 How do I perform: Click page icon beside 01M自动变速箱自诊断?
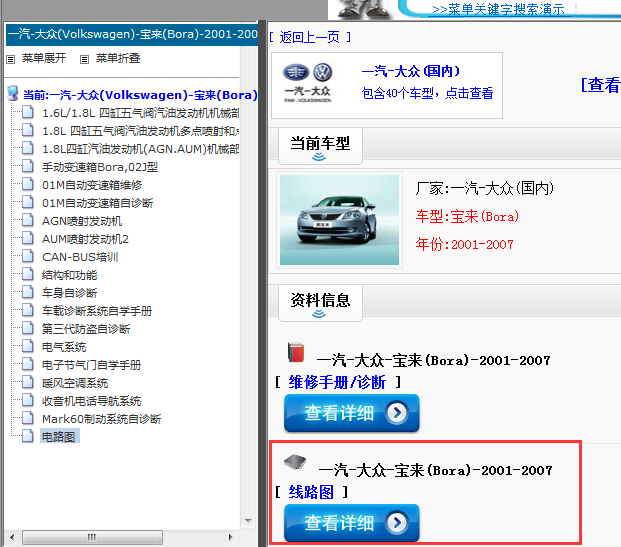click(x=28, y=202)
